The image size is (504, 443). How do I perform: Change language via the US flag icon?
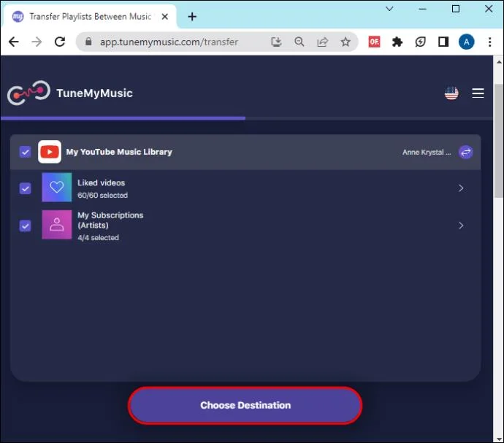click(x=451, y=93)
